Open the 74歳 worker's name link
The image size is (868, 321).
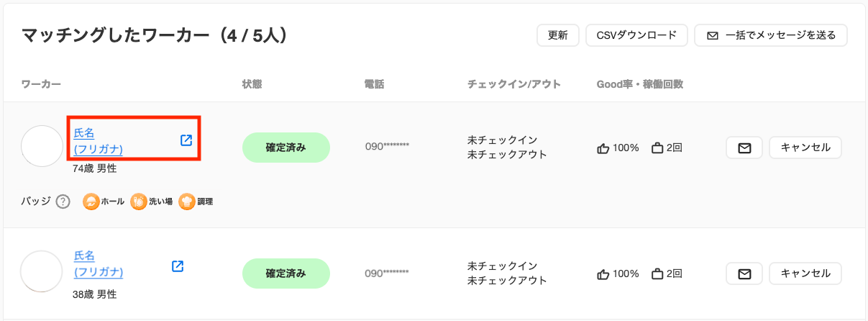tap(99, 141)
